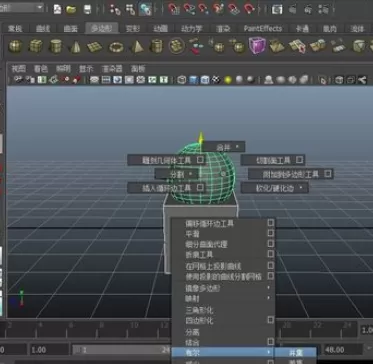The height and width of the screenshot is (364, 373).
Task: Open option box next to 平滑
Action: (x=271, y=233)
